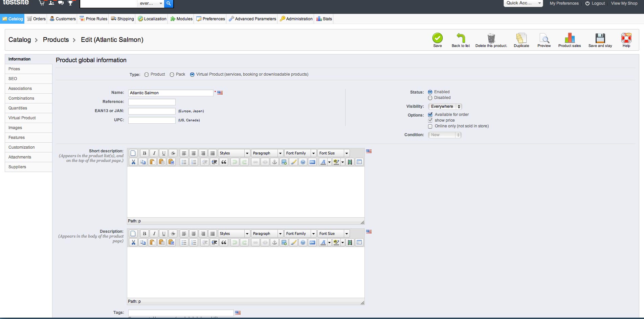Set status to Enabled
Screen dimensions: 644x319
pyautogui.click(x=430, y=92)
